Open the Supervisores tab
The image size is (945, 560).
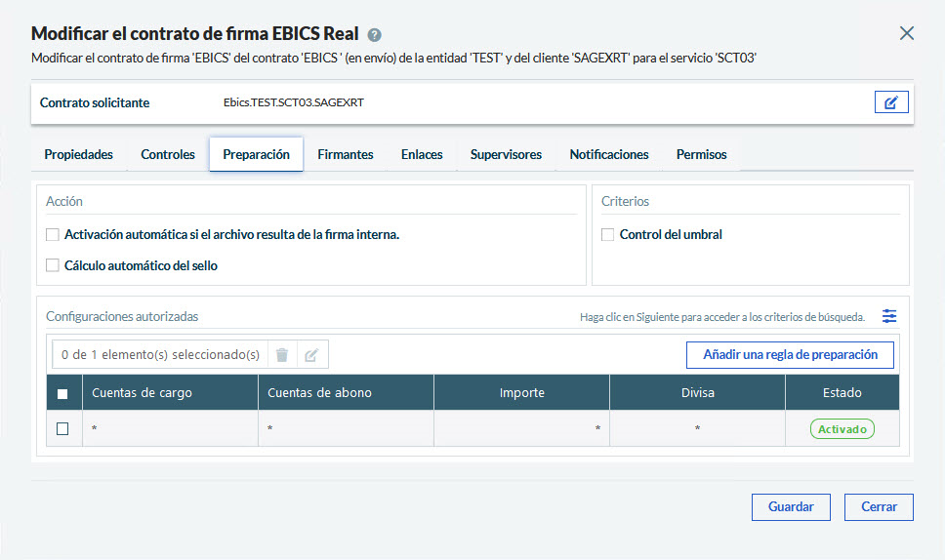point(506,154)
